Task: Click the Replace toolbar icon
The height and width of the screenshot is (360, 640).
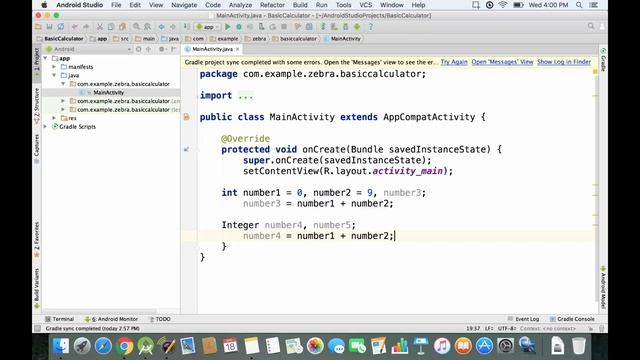Action: 147,27
